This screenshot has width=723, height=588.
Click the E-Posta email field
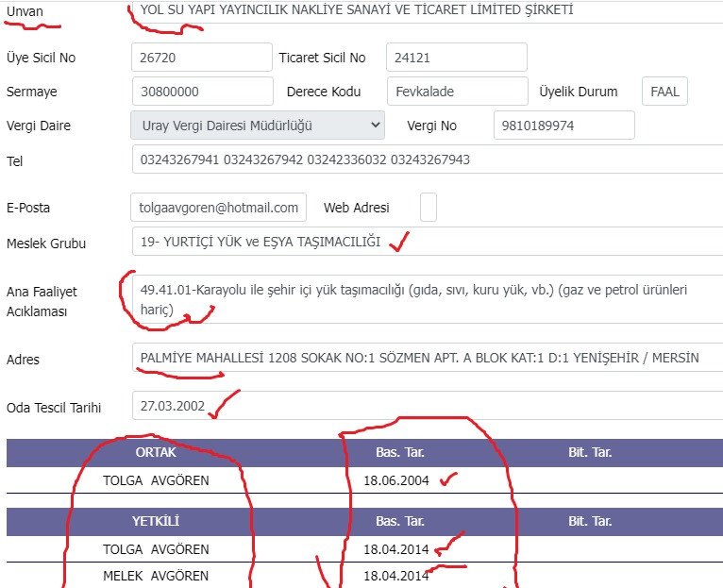click(x=219, y=207)
